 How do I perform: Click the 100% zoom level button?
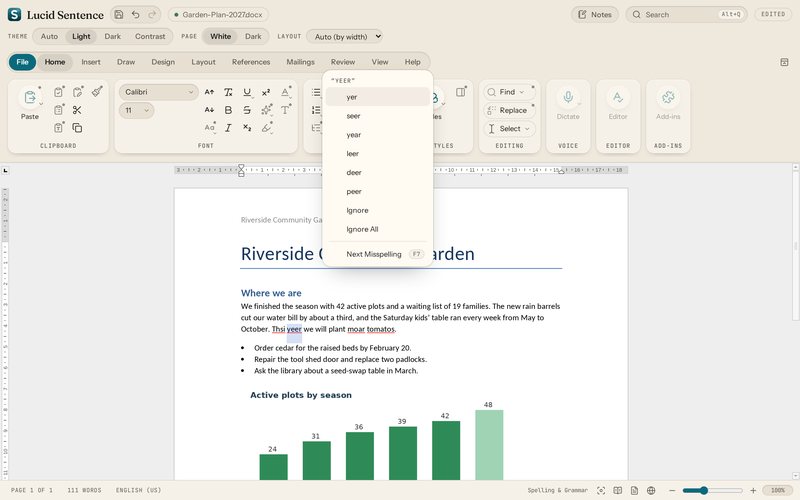pos(778,490)
